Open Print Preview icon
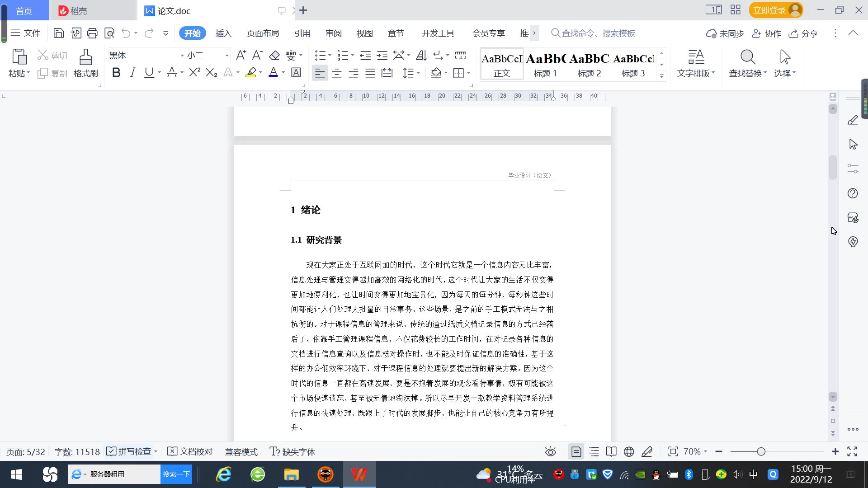Viewport: 868px width, 488px height. point(109,33)
